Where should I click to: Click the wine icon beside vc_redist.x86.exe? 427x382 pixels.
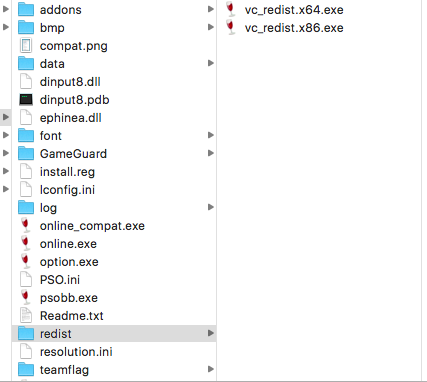230,27
